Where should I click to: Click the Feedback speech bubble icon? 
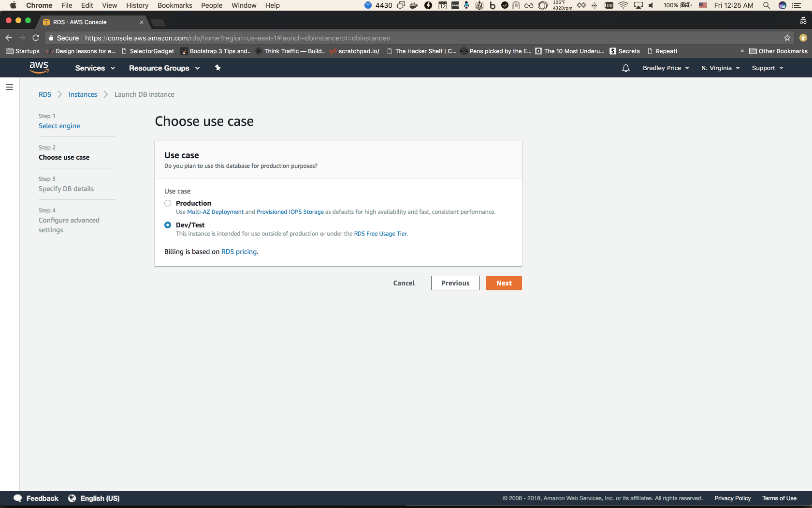[18, 498]
